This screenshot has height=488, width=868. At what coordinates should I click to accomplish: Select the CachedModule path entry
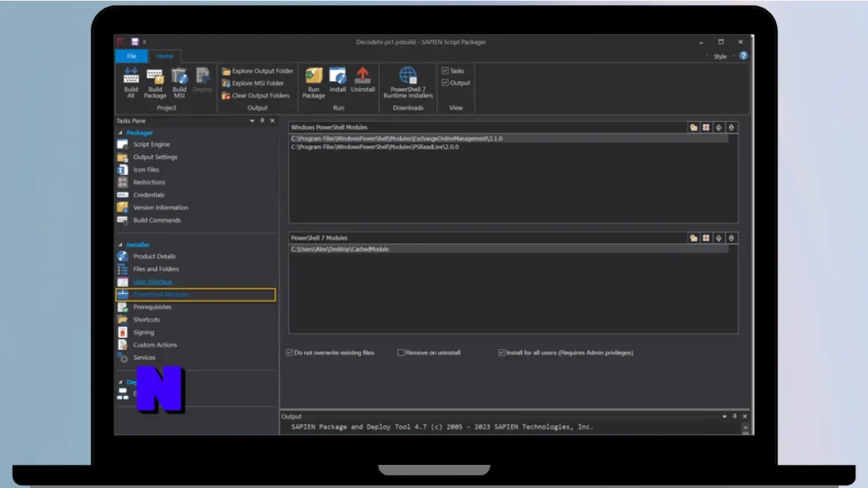click(509, 250)
